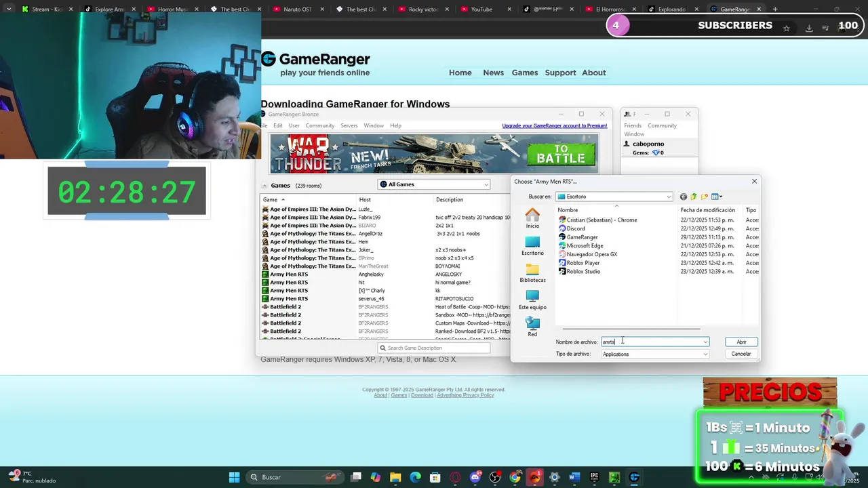Open the Home link on GameRanger website
Image resolution: width=868 pixels, height=488 pixels.
[460, 73]
